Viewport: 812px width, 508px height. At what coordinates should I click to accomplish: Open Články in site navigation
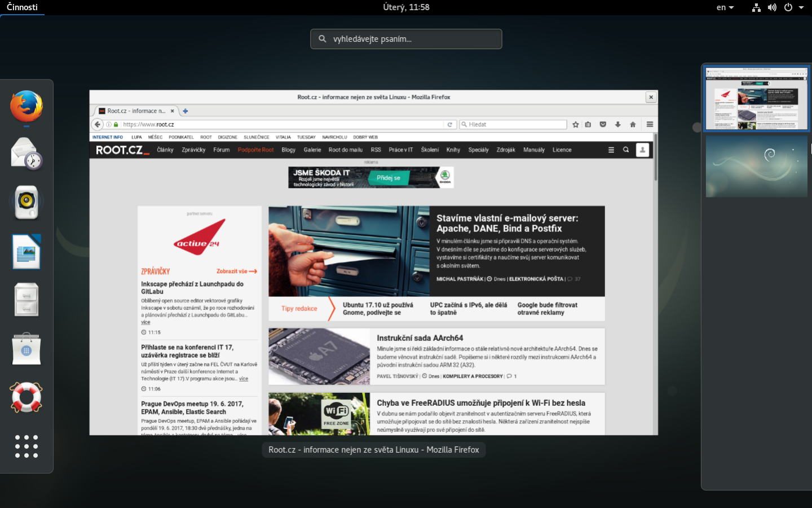pos(165,150)
